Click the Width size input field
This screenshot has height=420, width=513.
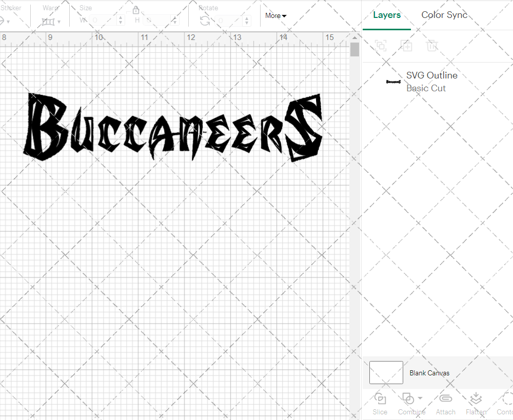point(104,21)
